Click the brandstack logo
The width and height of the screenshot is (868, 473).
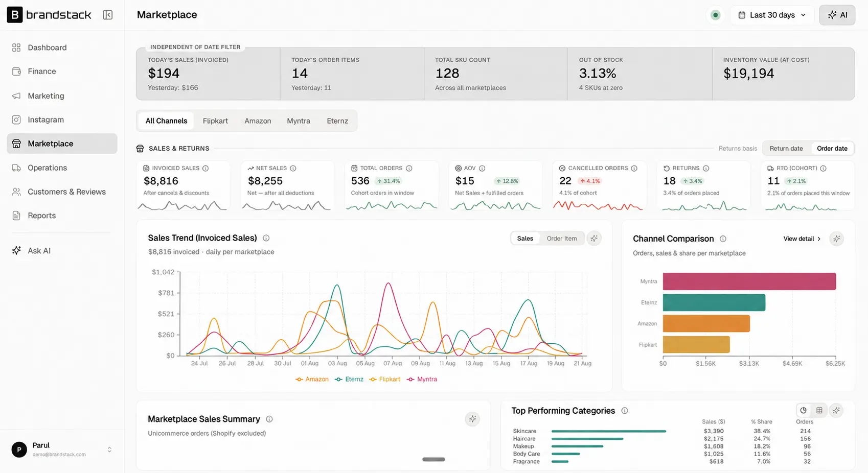49,15
